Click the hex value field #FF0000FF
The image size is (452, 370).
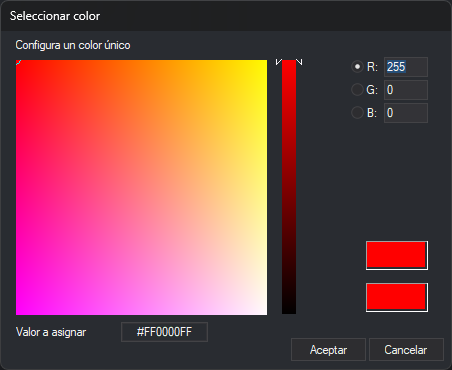point(164,332)
